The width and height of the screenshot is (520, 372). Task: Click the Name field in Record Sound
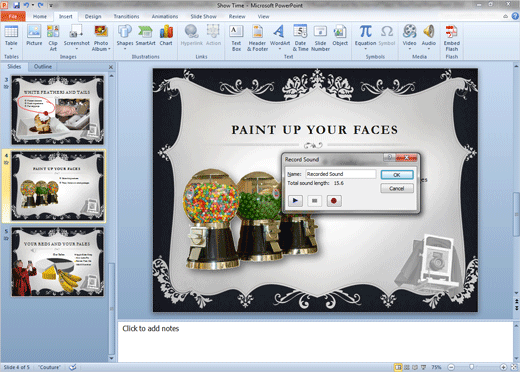340,174
